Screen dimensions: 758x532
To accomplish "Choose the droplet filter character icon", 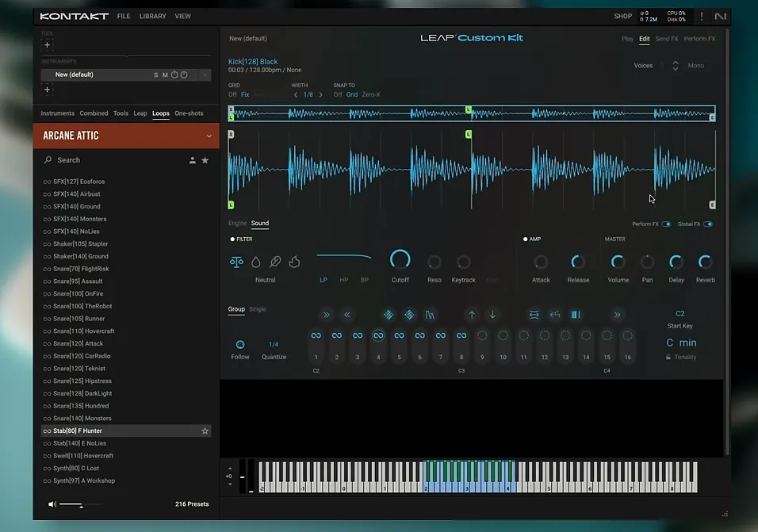I will pos(255,262).
